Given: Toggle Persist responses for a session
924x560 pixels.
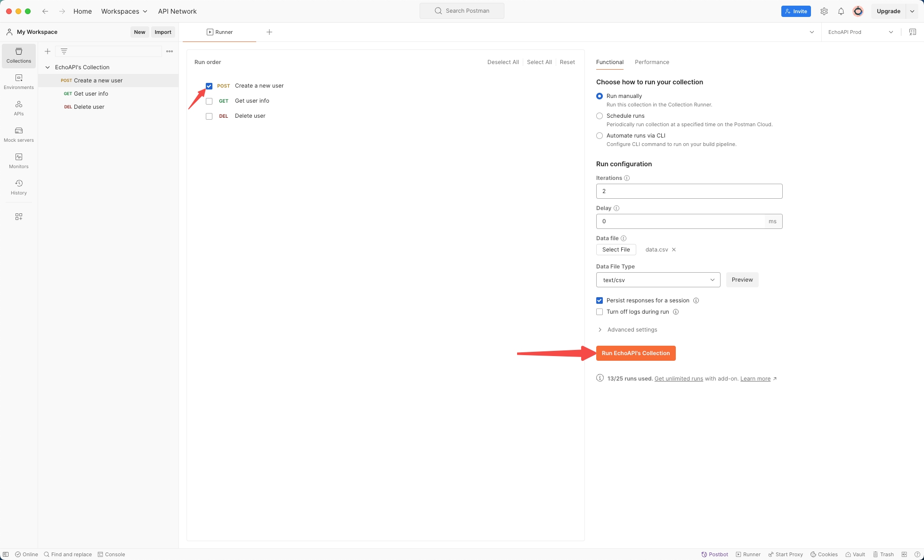Looking at the screenshot, I should point(599,300).
